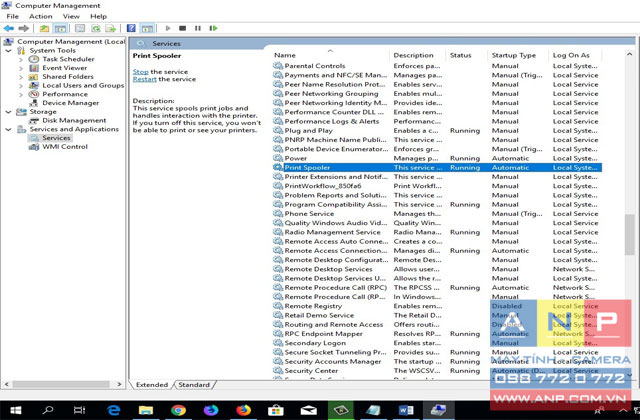Toggle Show/Hide Console Tree toolbar icon
This screenshot has width=640, height=420.
60,28
